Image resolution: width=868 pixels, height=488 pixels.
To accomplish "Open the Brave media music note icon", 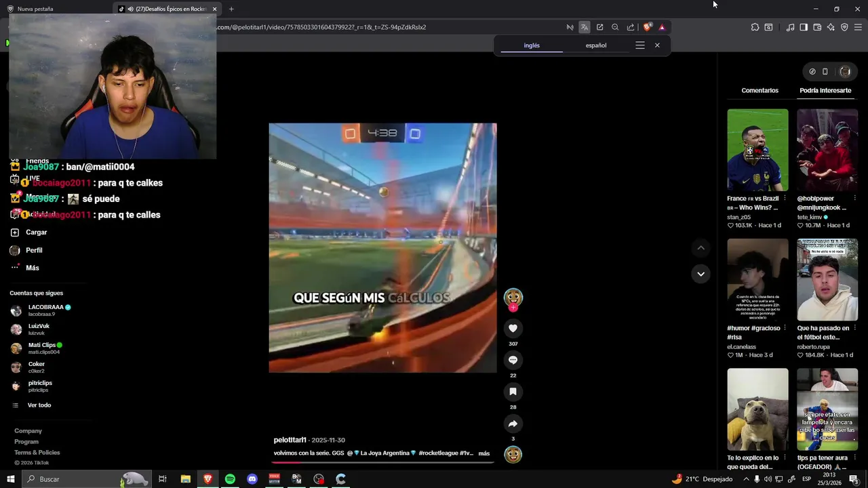I will [790, 27].
